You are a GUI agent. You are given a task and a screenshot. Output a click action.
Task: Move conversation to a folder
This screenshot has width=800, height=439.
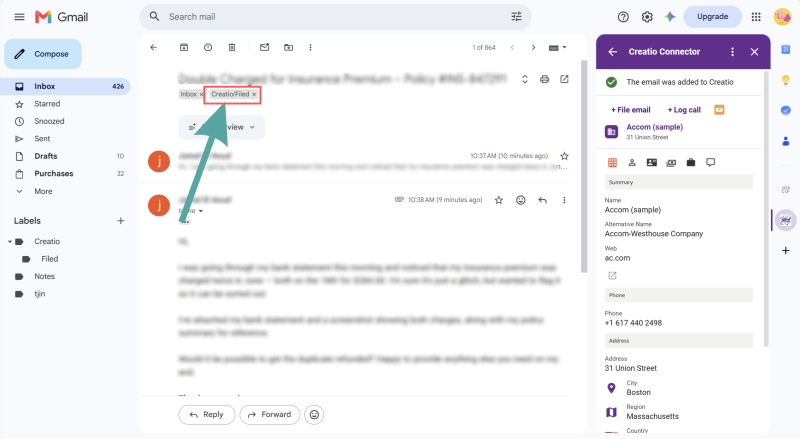pos(288,47)
